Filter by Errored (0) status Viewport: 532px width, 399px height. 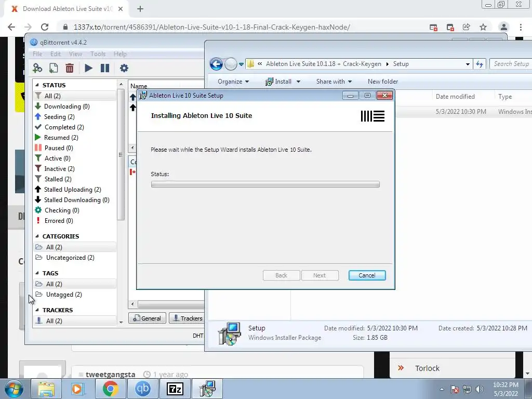[59, 221]
